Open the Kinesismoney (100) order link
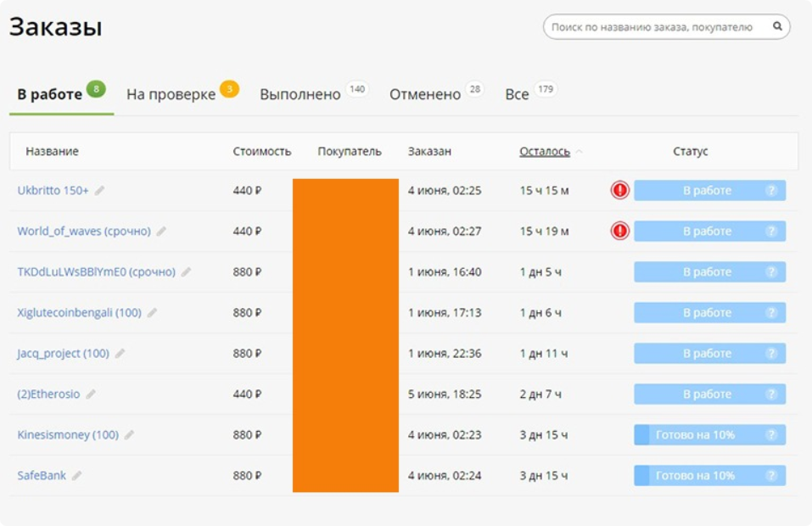This screenshot has height=526, width=812. pos(68,435)
